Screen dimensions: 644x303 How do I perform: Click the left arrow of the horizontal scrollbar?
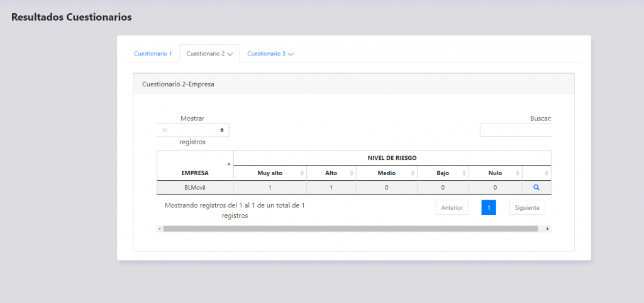pos(159,229)
